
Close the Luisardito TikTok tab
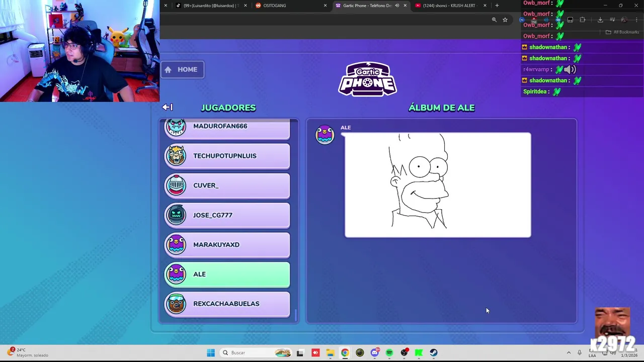pos(246,6)
